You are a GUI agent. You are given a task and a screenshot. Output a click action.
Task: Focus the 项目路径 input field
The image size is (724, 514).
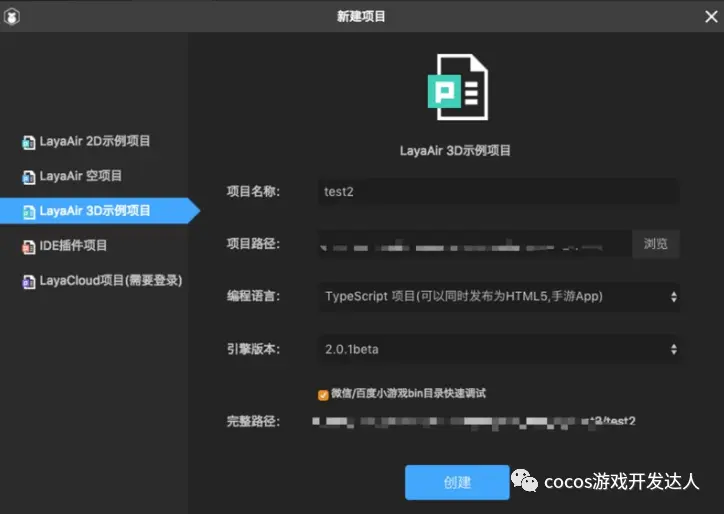coord(475,244)
